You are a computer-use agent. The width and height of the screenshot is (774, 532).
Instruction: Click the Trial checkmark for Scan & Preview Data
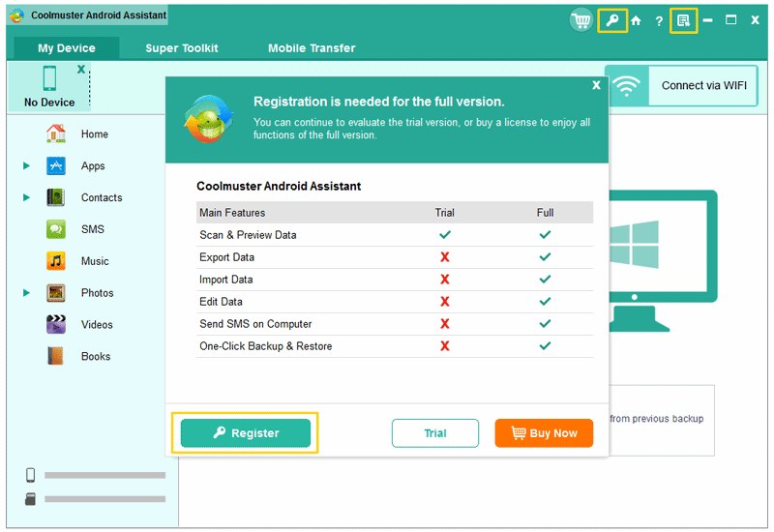445,234
